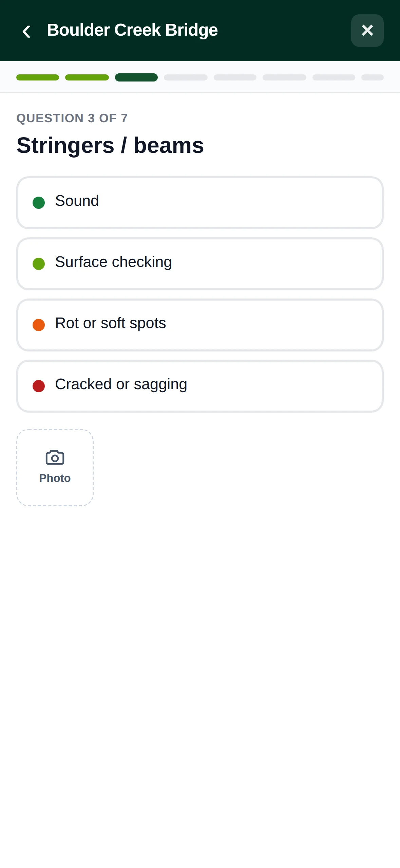Close the Boulder Creek Bridge survey
This screenshot has height=868, width=400.
pyautogui.click(x=367, y=31)
